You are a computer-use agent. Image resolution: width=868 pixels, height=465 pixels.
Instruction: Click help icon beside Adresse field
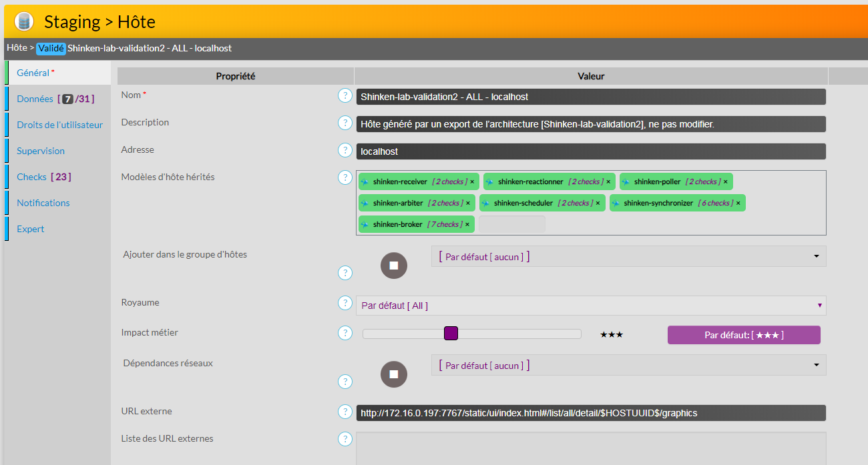pyautogui.click(x=345, y=150)
